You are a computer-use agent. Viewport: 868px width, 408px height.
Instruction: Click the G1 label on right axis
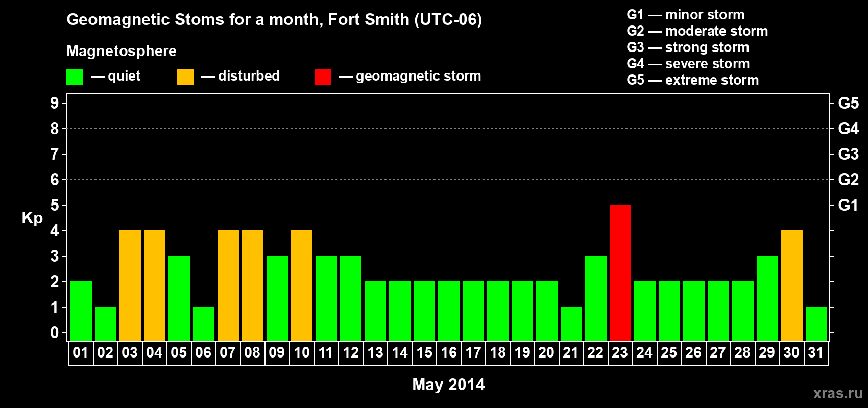tap(849, 205)
